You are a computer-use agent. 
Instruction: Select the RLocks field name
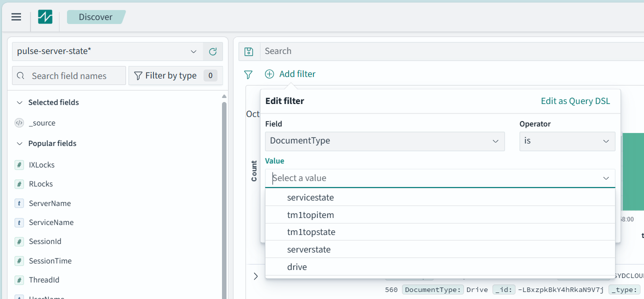(41, 184)
